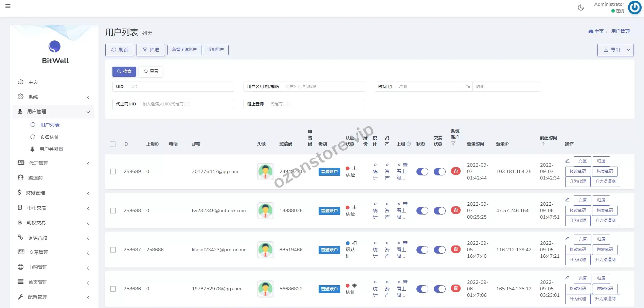
Task: Click the hamburger menu icon
Action: coord(8,6)
